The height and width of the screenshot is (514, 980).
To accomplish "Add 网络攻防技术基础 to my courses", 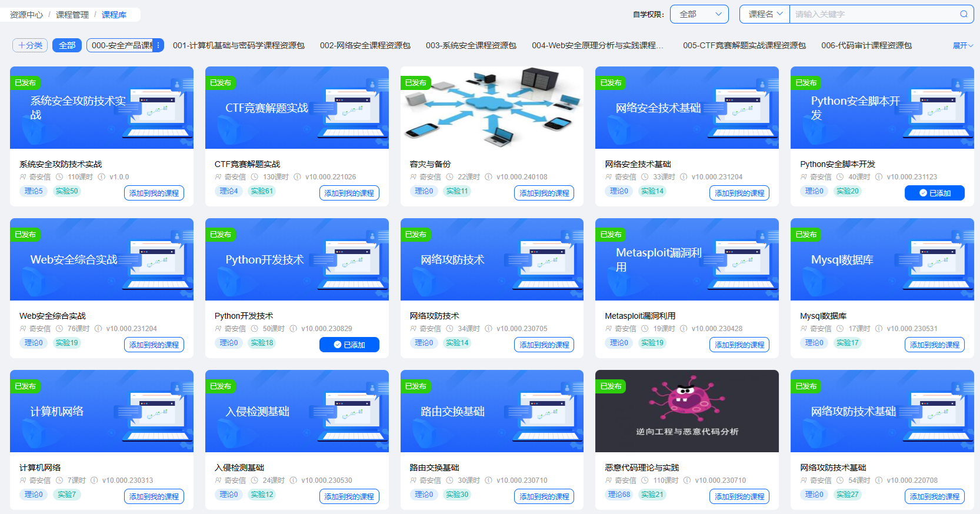I will point(935,496).
